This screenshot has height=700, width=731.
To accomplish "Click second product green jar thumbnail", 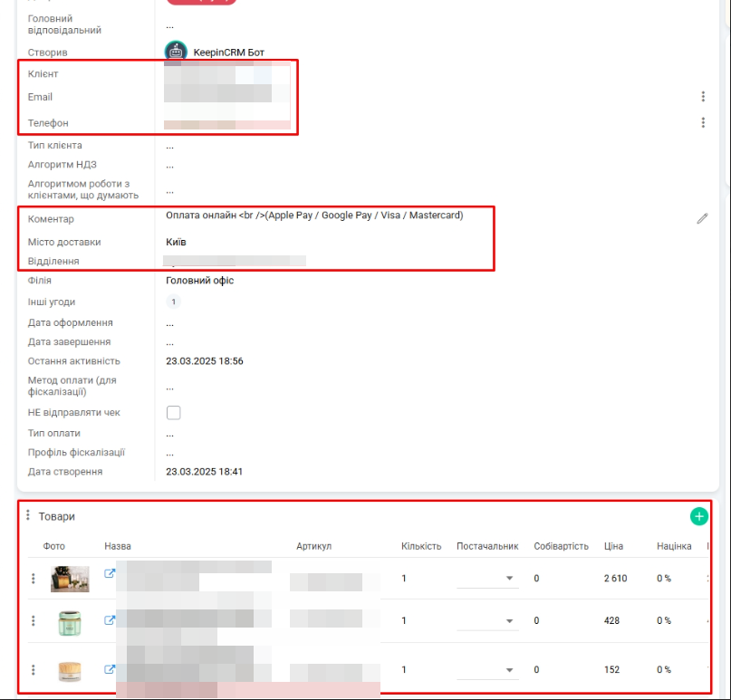I will coord(70,622).
